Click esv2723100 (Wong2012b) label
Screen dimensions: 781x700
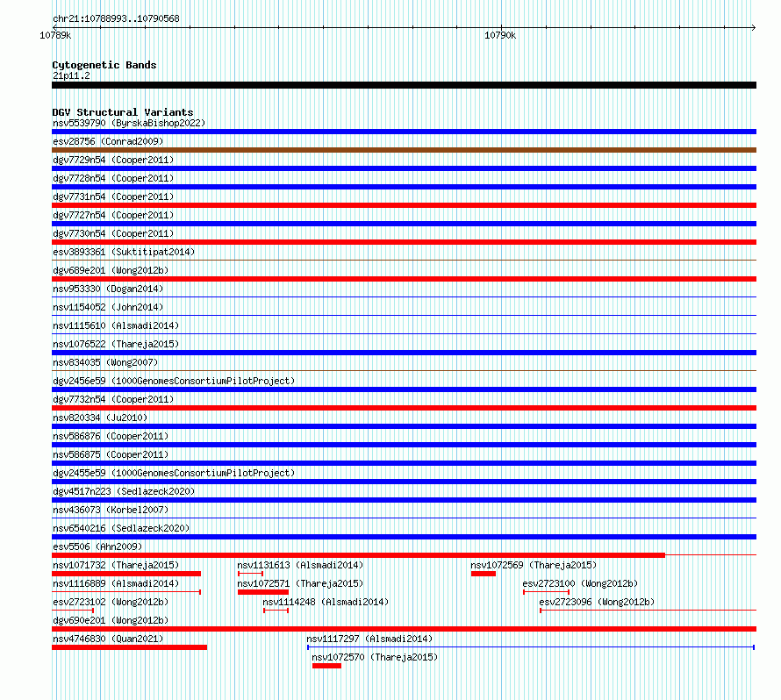[580, 583]
